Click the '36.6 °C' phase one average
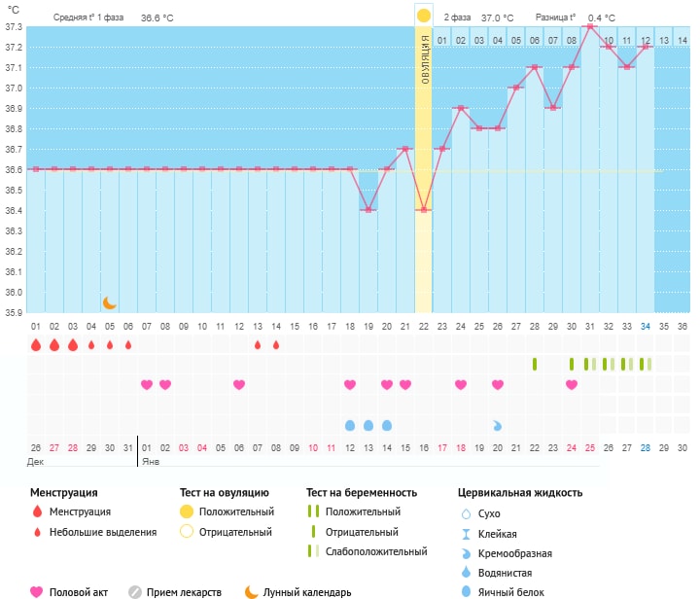The width and height of the screenshot is (700, 599). pyautogui.click(x=157, y=18)
